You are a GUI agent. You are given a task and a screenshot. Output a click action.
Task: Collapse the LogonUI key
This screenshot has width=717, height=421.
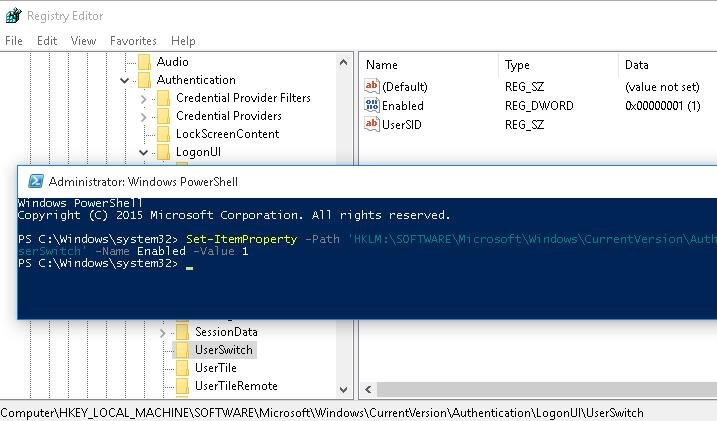coord(144,152)
